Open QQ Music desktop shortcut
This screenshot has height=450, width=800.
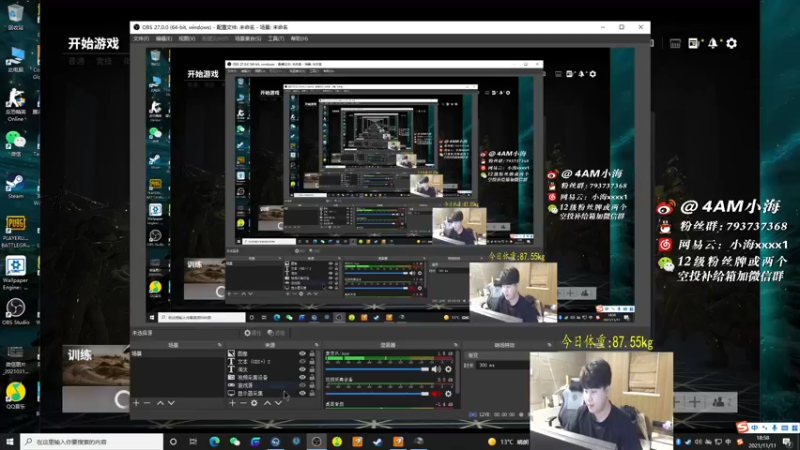coord(15,395)
